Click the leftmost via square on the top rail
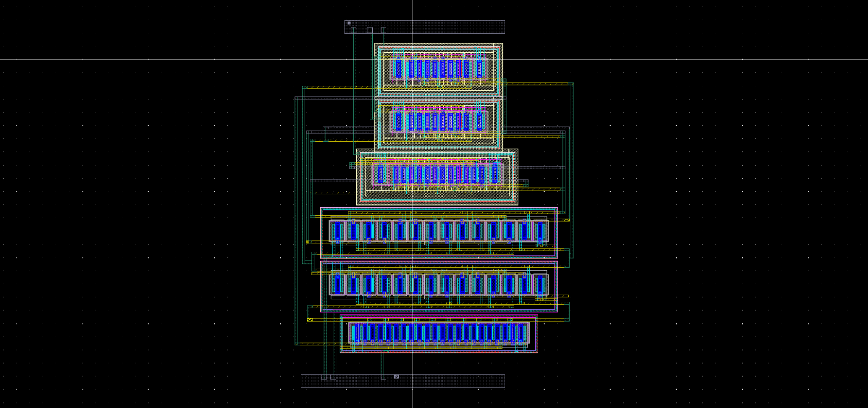The width and height of the screenshot is (868, 408). 353,30
